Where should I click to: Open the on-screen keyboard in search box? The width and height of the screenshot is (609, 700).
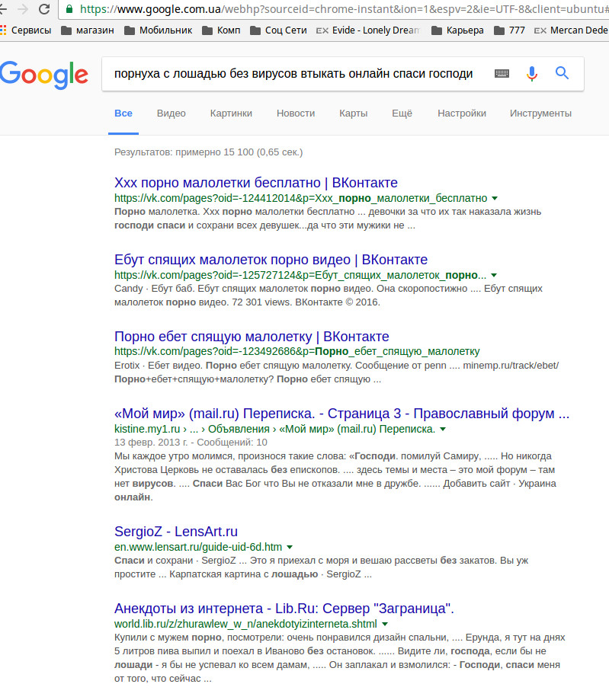pyautogui.click(x=502, y=74)
